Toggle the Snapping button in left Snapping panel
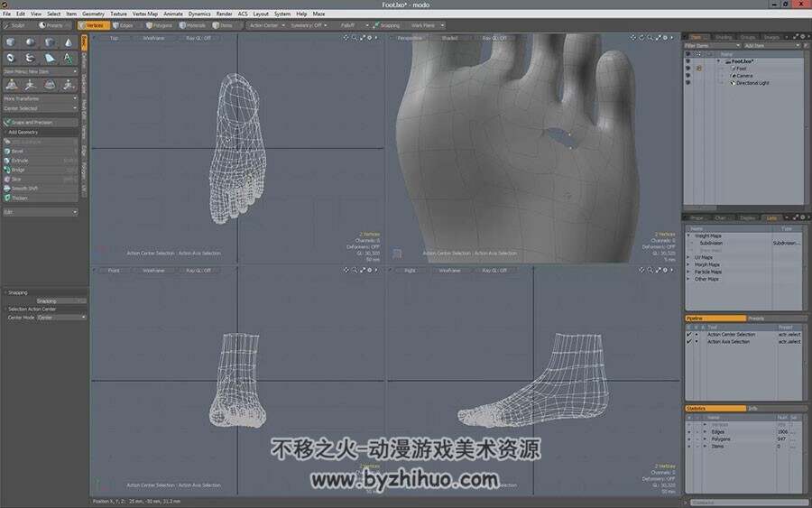 coord(60,300)
